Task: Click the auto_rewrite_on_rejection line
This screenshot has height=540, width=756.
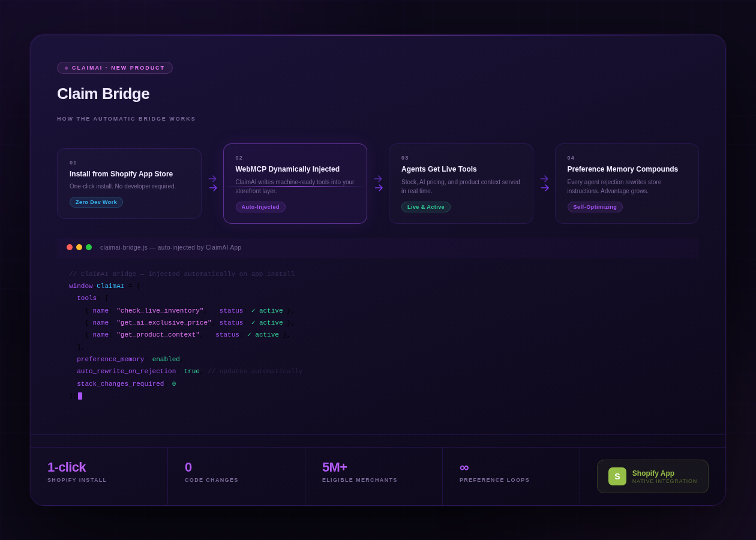Action: (190, 371)
